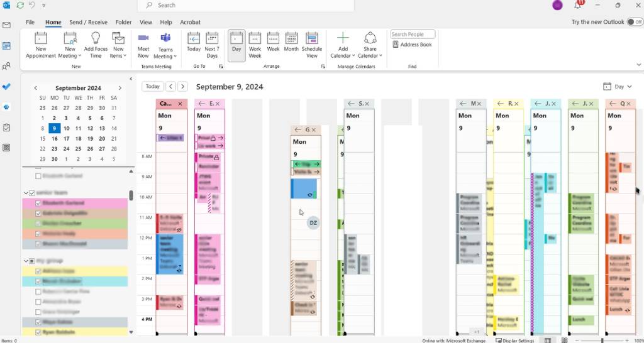This screenshot has width=644, height=343.
Task: Open the Acrobat tab
Action: 190,22
